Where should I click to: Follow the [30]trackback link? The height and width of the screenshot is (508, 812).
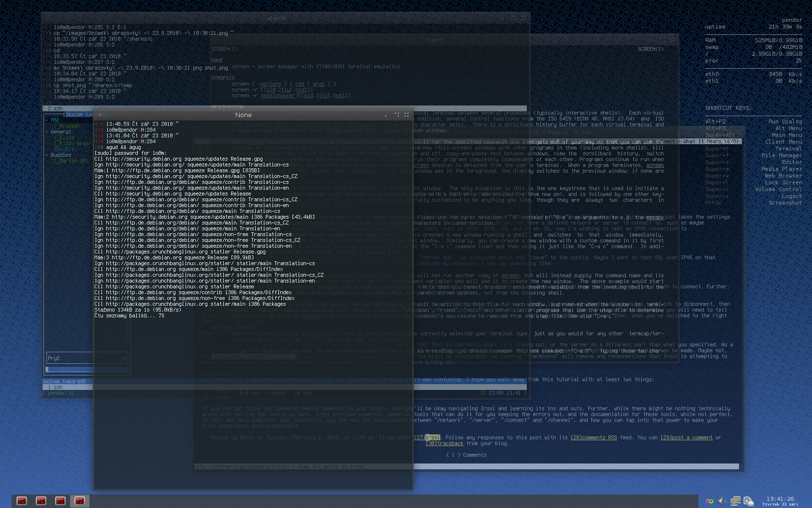coord(444,443)
